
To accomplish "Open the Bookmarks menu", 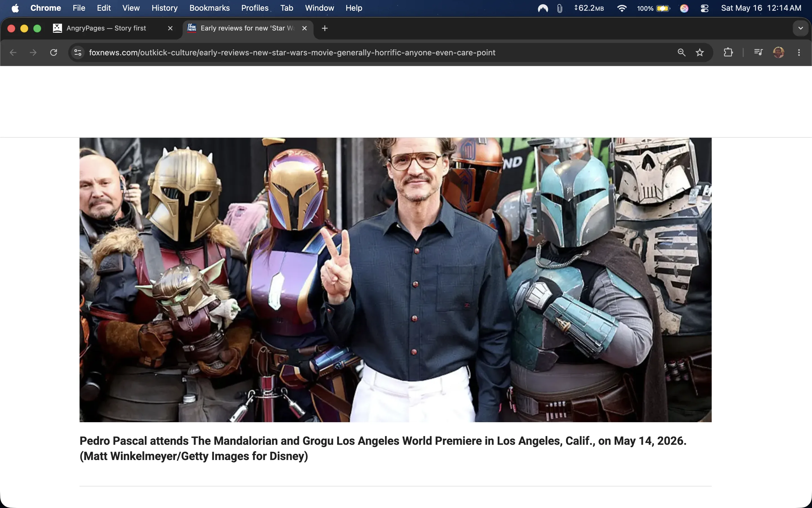I will point(209,8).
